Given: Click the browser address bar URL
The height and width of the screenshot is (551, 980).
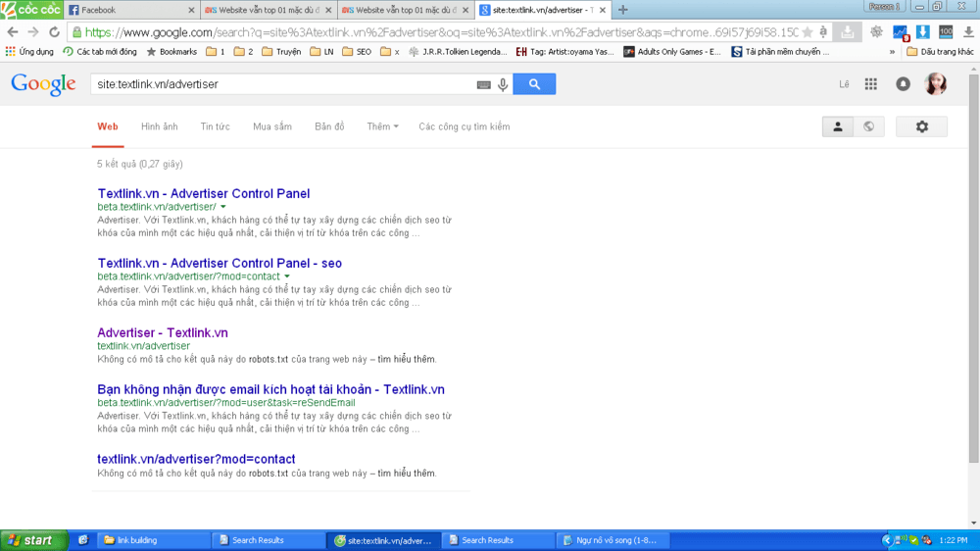Looking at the screenshot, I should pos(441,32).
